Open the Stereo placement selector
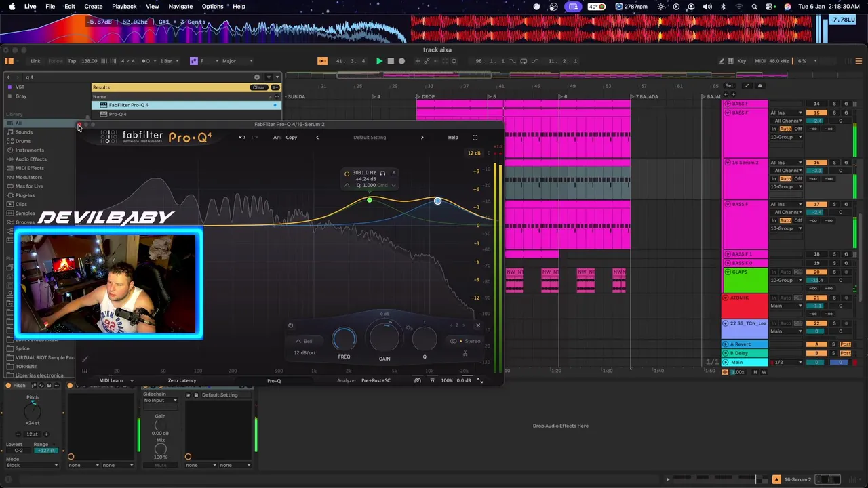The image size is (868, 488). point(467,342)
